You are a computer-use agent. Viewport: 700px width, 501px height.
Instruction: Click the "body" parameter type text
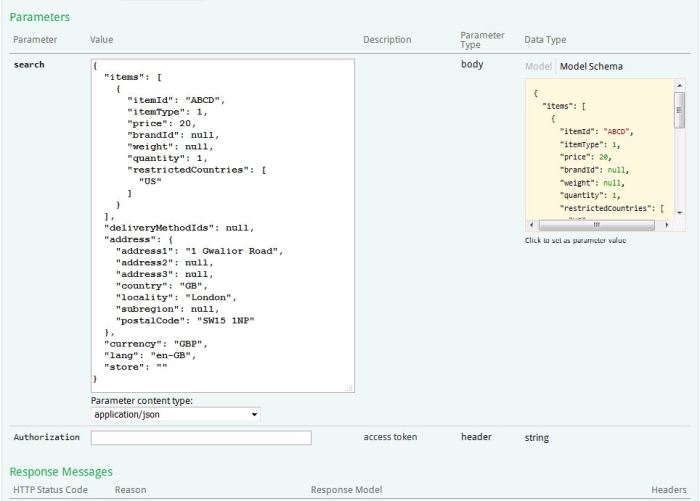click(472, 64)
